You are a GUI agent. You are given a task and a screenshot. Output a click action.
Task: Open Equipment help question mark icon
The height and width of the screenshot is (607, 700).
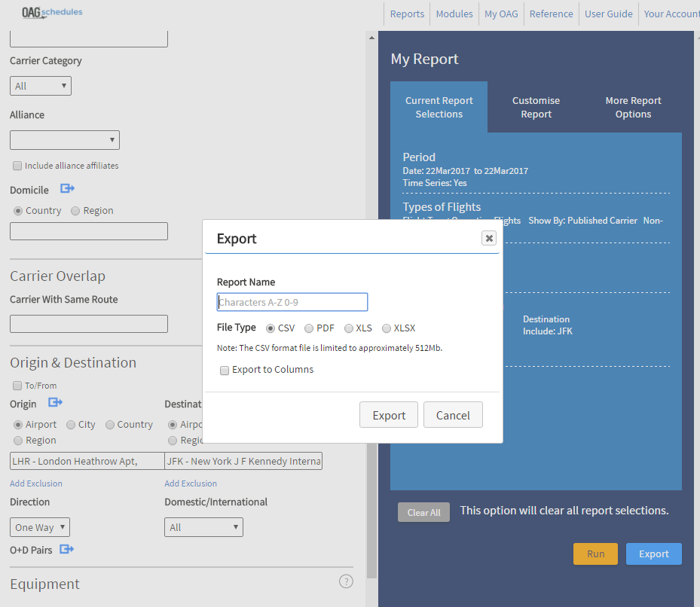tap(346, 581)
